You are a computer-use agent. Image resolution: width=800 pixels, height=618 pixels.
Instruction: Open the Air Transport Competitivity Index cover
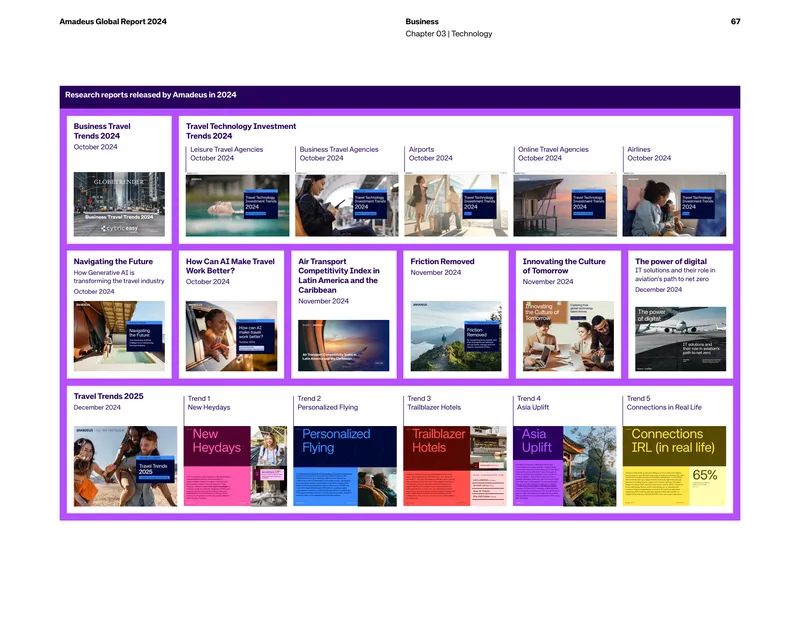click(x=343, y=345)
